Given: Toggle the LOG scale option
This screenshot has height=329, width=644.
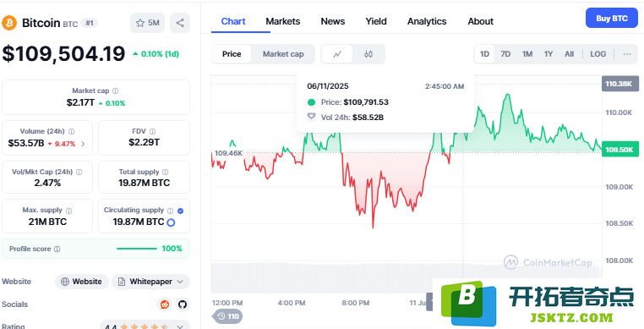Looking at the screenshot, I should (x=598, y=54).
